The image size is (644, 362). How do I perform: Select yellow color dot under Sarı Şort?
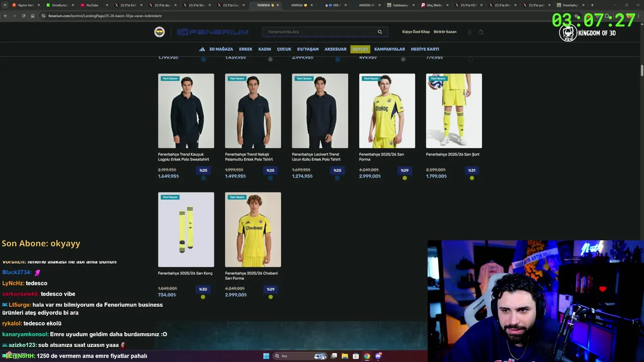pos(471,178)
